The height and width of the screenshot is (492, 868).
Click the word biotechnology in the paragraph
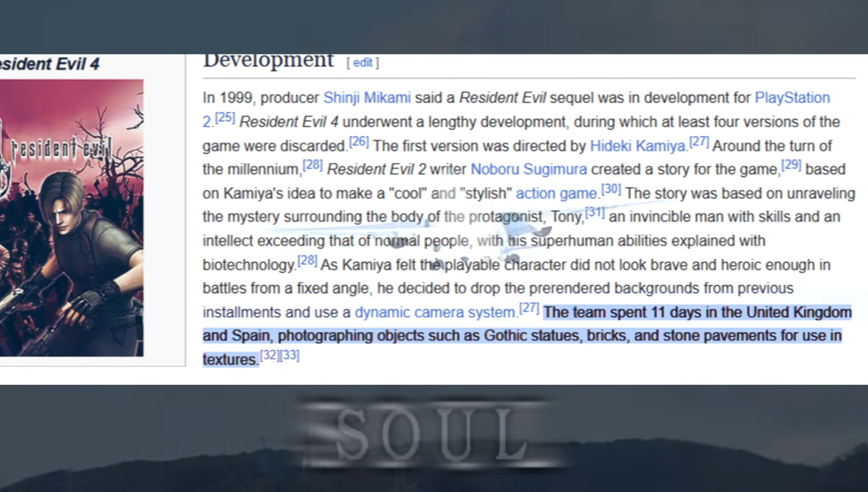(248, 265)
